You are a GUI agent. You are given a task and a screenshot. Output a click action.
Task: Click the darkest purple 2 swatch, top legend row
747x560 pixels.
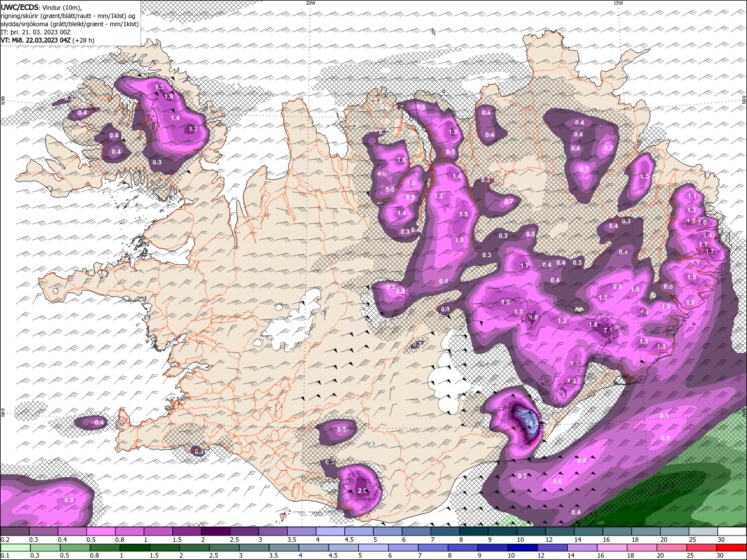[214, 531]
